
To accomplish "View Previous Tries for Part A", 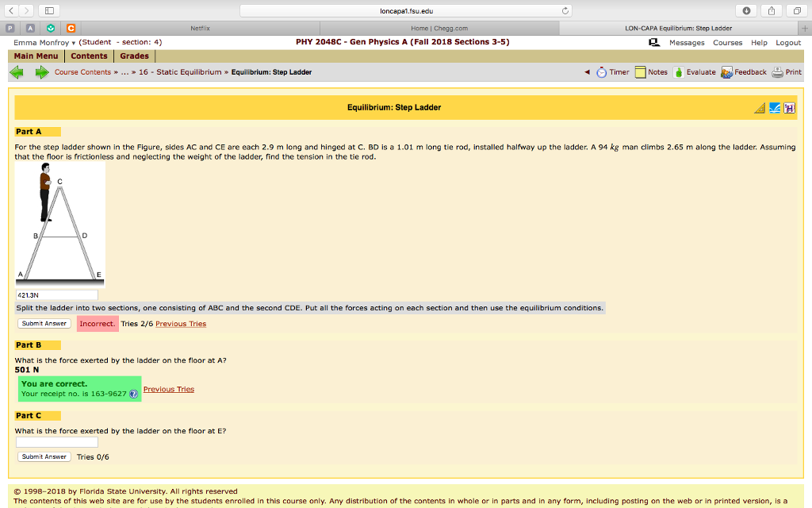I will coord(181,324).
